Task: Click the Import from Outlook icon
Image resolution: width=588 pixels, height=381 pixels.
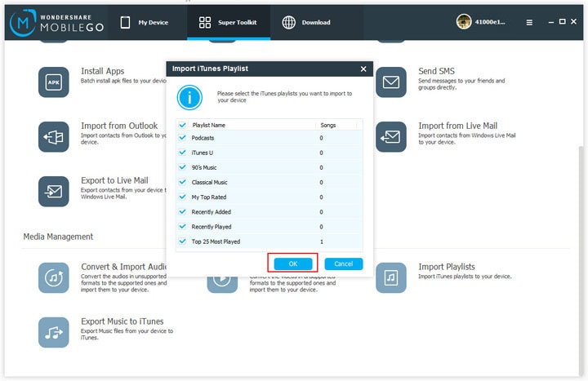Action: [x=54, y=137]
